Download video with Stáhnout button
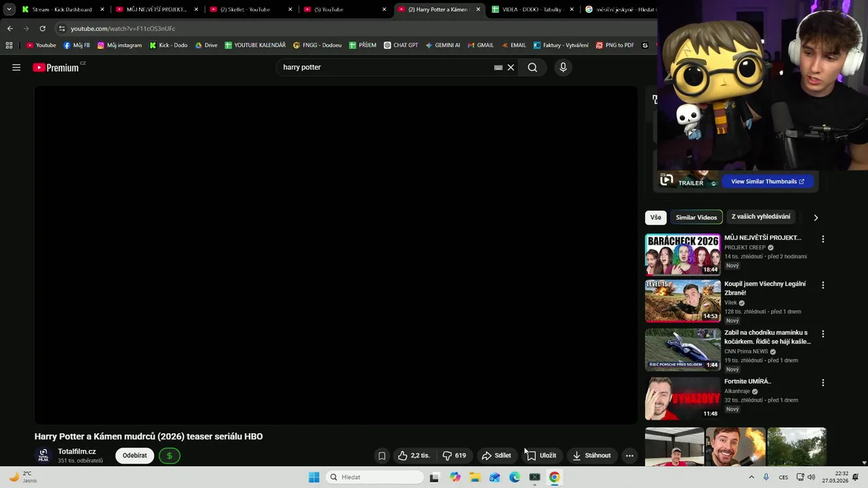Screen dimensions: 868x488 pos(592,455)
